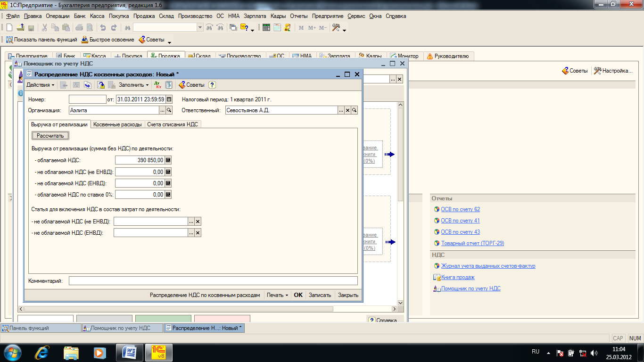Screen dimensions: 644x362
Task: Click the Записать button
Action: (320, 295)
